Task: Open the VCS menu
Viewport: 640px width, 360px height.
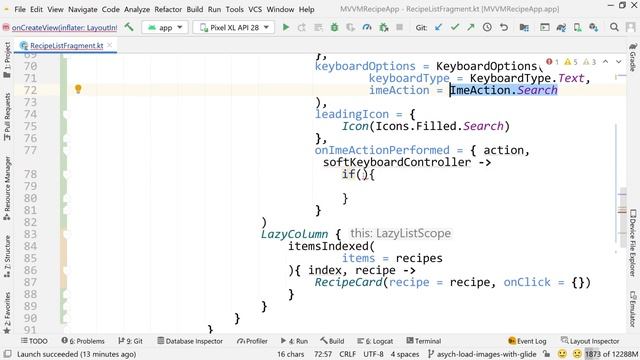Action: point(255,9)
